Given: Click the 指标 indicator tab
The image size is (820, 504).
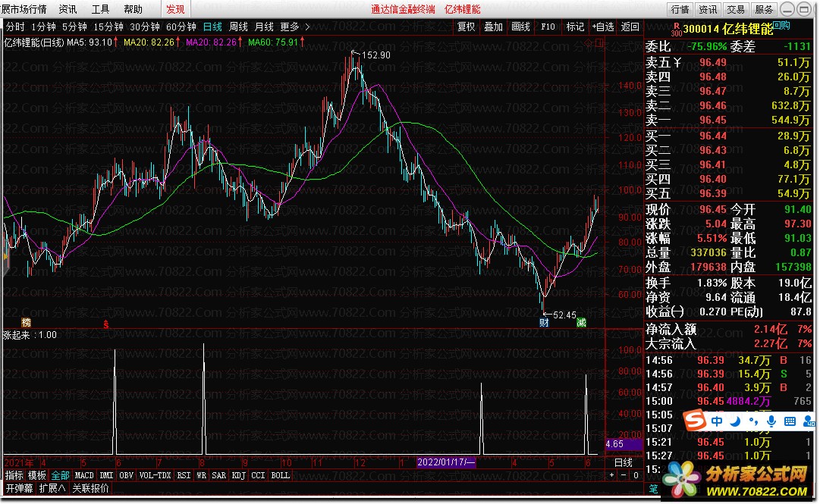Looking at the screenshot, I should tap(14, 475).
